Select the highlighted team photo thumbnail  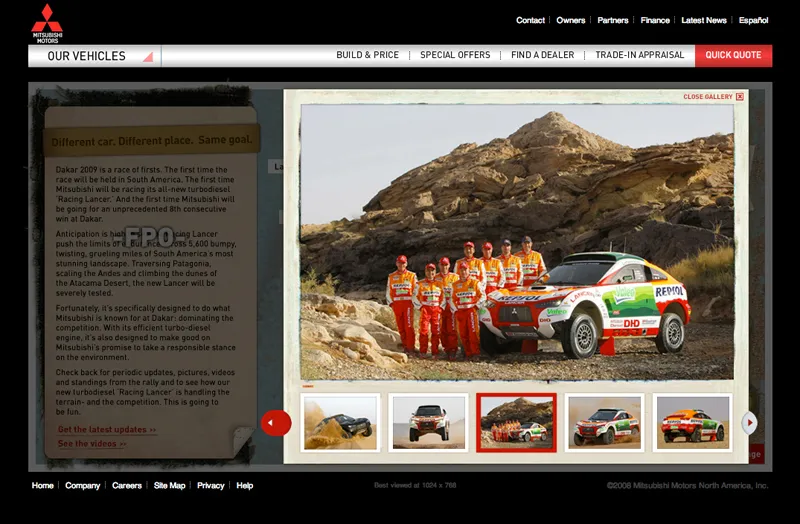point(516,422)
